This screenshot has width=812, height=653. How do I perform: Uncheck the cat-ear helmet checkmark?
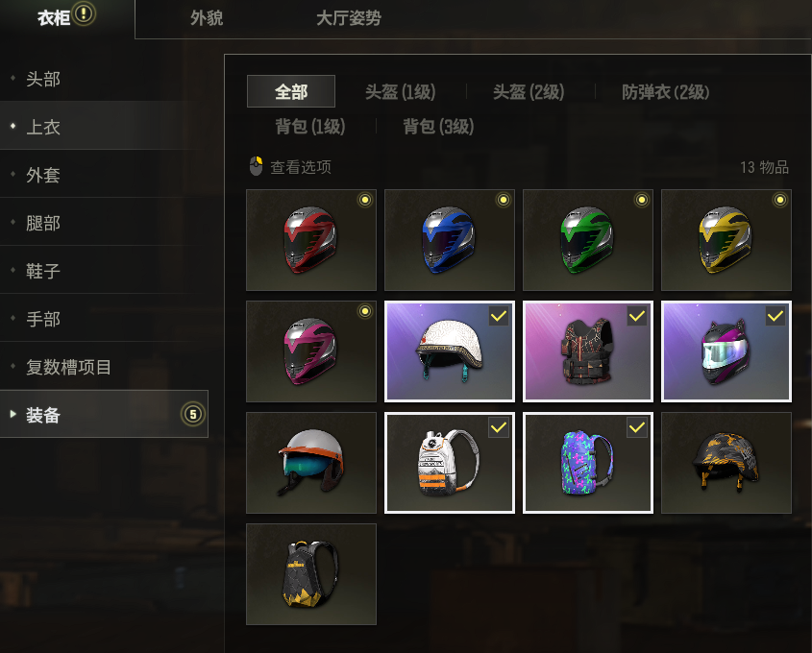775,316
